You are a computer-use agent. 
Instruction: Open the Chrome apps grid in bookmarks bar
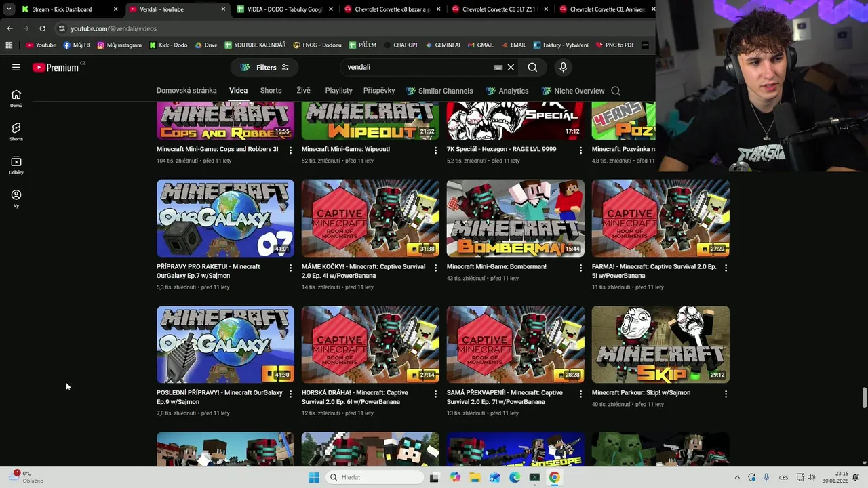[9, 45]
